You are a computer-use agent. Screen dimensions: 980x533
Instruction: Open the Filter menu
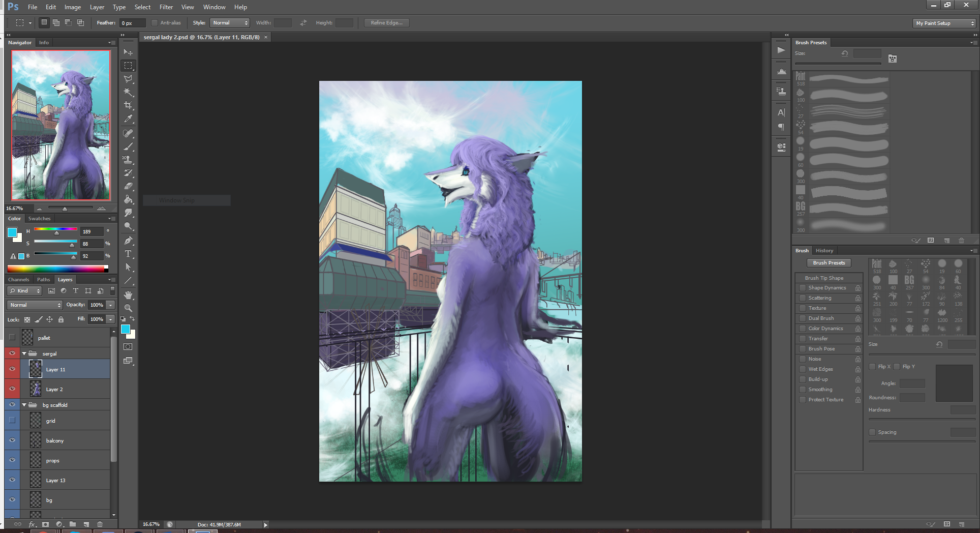(x=166, y=7)
